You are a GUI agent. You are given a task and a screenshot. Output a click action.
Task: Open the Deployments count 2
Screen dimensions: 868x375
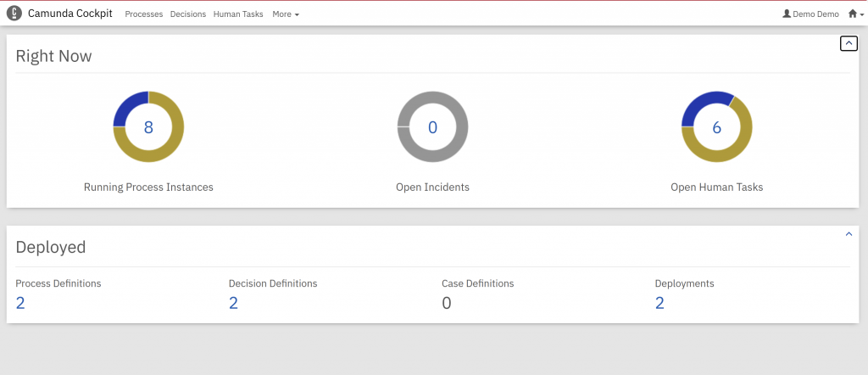[659, 303]
